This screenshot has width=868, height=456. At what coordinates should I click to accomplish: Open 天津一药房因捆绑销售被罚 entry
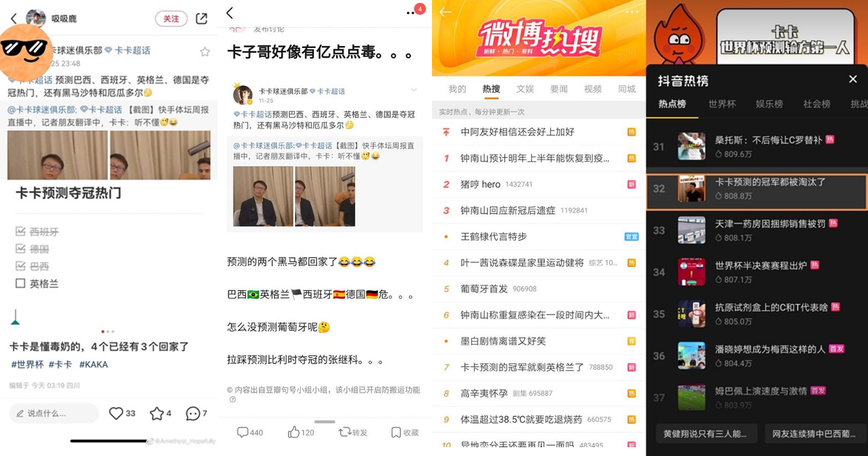757,230
